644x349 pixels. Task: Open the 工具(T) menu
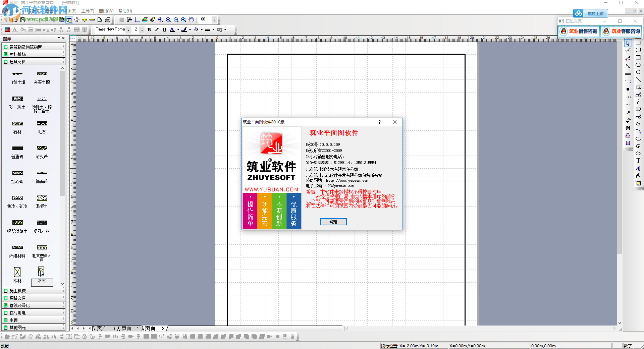(x=88, y=11)
